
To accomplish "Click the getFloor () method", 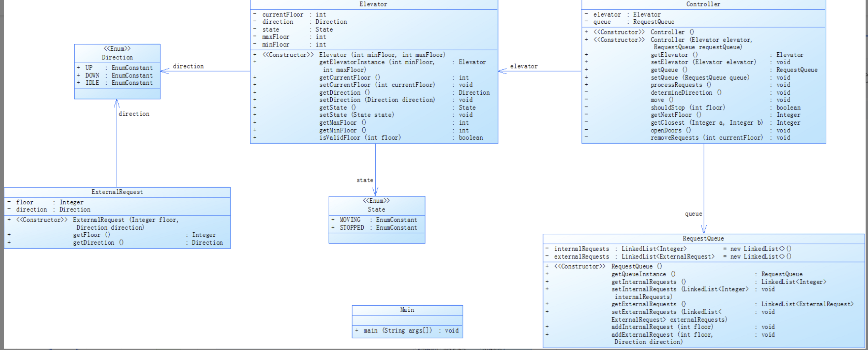I will coord(111,235).
